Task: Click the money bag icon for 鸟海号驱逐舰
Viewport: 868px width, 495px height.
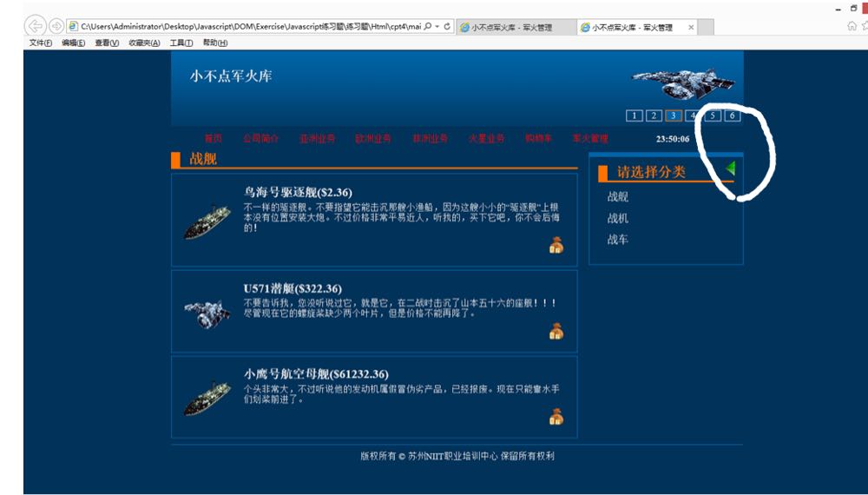Action: tap(556, 245)
